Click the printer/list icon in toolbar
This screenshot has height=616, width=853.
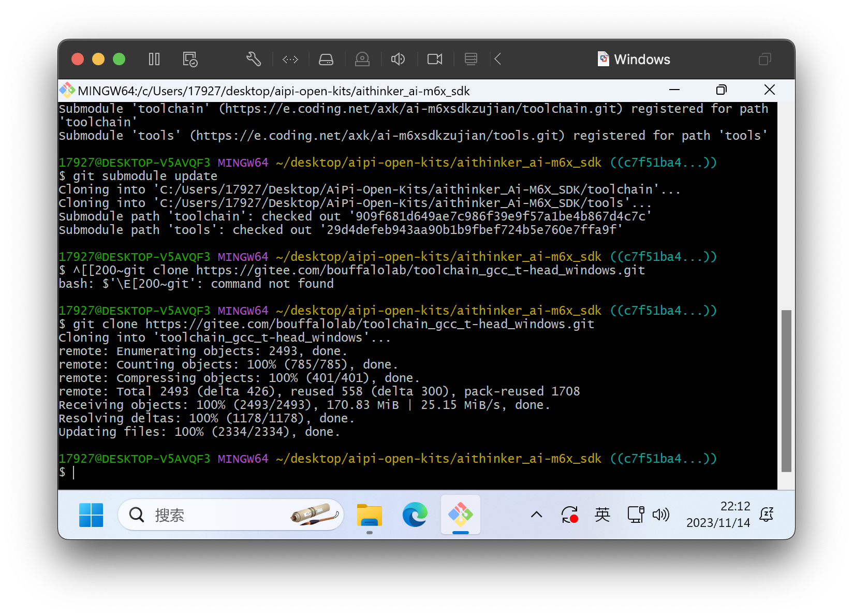click(471, 59)
